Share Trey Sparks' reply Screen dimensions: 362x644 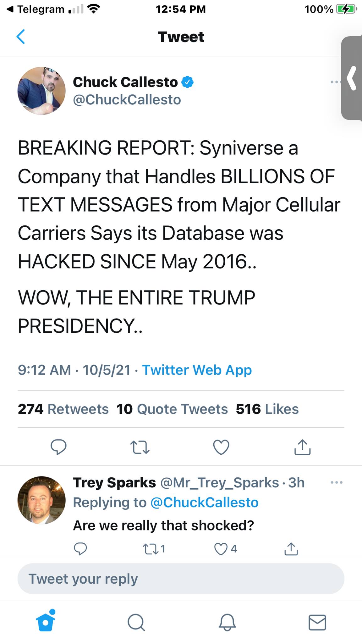click(x=291, y=549)
